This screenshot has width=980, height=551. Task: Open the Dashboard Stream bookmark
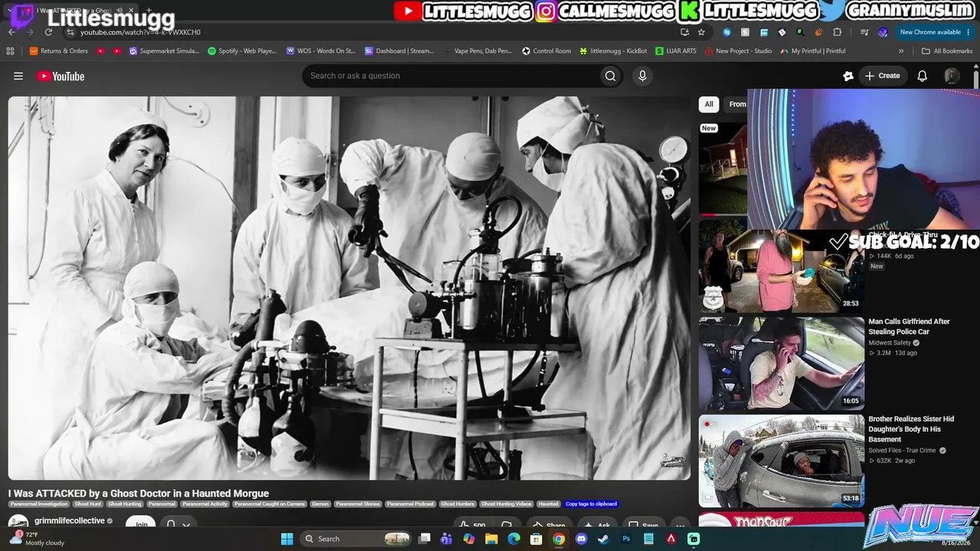tap(399, 51)
